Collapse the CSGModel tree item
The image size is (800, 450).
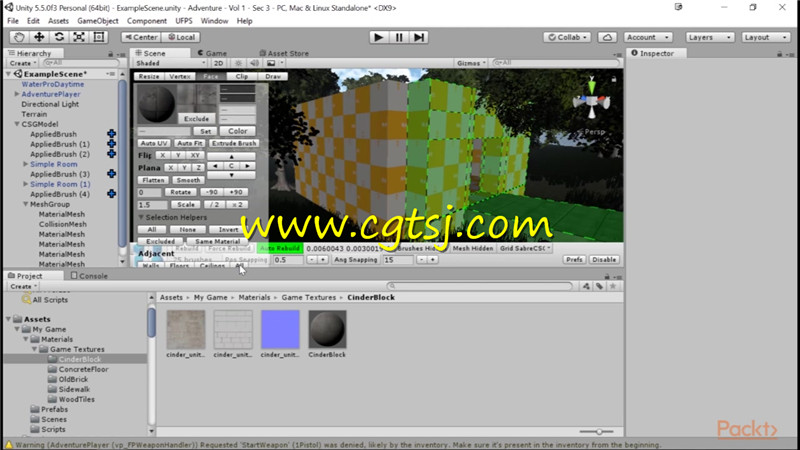pos(17,124)
